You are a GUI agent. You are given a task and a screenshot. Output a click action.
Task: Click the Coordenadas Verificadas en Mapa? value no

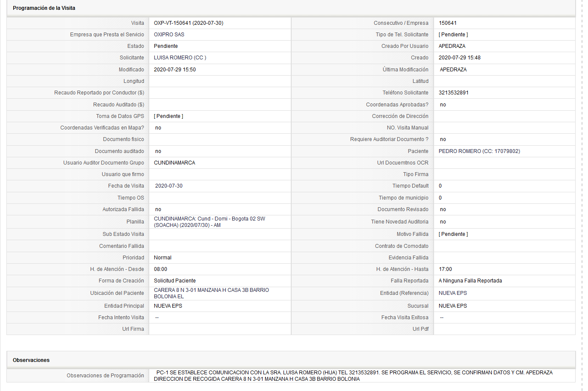coord(158,128)
